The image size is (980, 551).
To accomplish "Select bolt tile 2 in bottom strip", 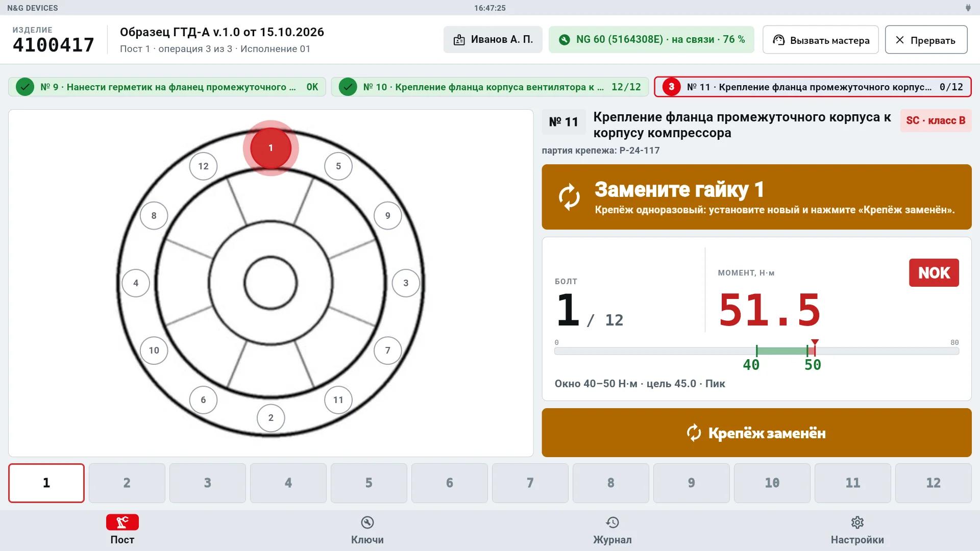I will 127,483.
